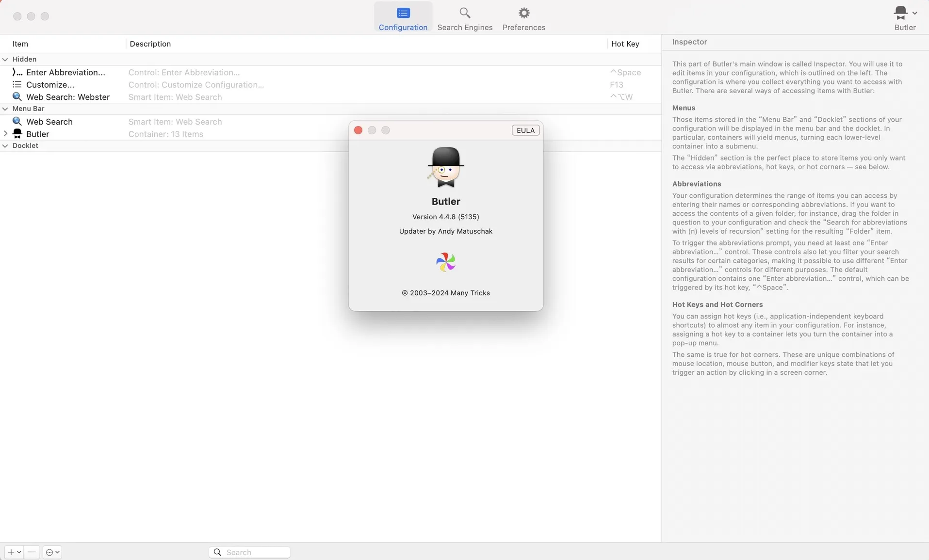Select the Web Search: Webster item
Image resolution: width=929 pixels, height=560 pixels.
pyautogui.click(x=68, y=97)
